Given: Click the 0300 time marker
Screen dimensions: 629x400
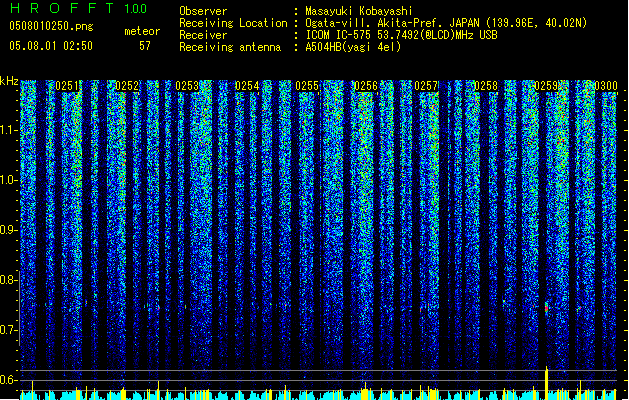Looking at the screenshot, I should tap(606, 86).
